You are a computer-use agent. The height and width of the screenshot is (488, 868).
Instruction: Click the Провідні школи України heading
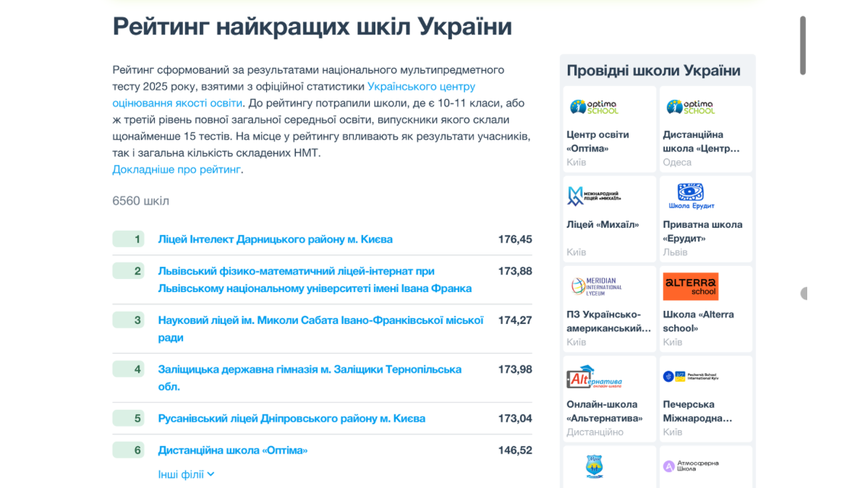pyautogui.click(x=654, y=71)
